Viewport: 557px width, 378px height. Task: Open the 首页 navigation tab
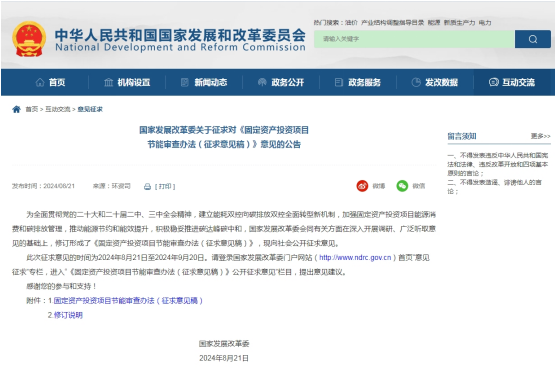[50, 82]
